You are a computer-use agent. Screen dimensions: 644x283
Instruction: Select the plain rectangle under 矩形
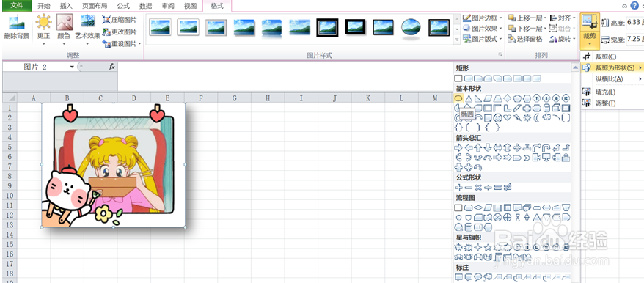[458, 78]
